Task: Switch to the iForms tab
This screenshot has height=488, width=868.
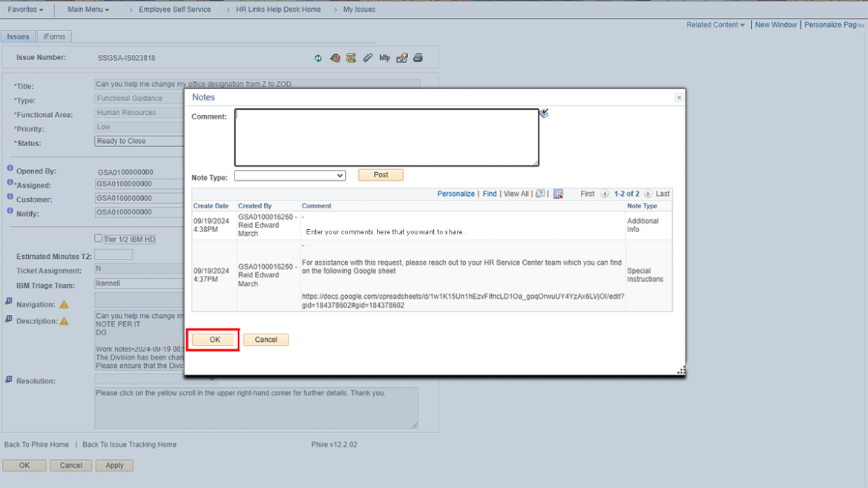Action: click(54, 36)
